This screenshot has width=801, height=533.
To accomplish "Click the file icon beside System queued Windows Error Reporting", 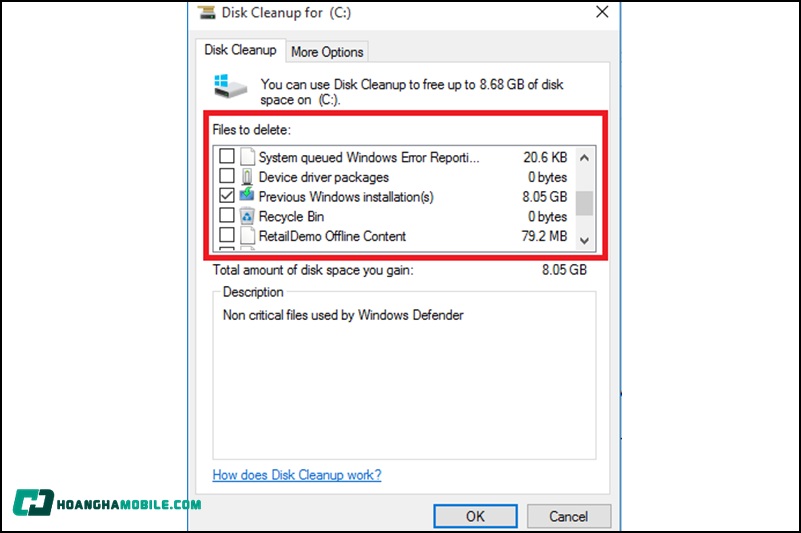I will pos(248,156).
